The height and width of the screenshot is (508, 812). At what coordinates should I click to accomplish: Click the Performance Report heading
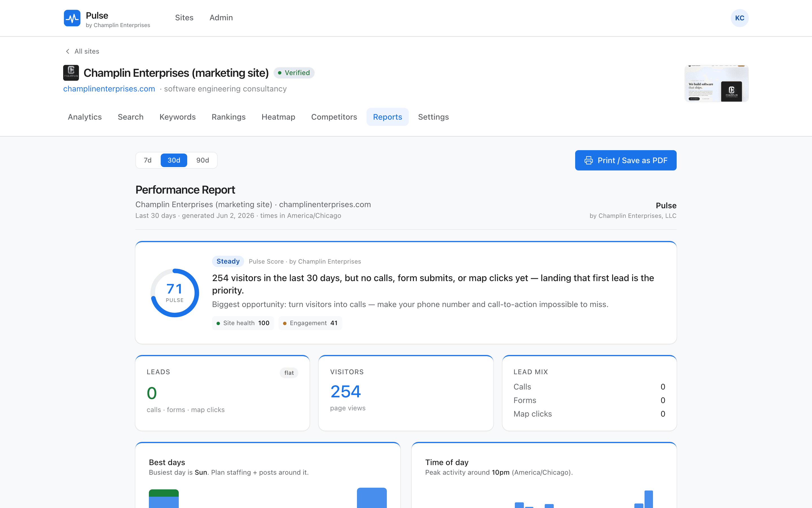[185, 190]
